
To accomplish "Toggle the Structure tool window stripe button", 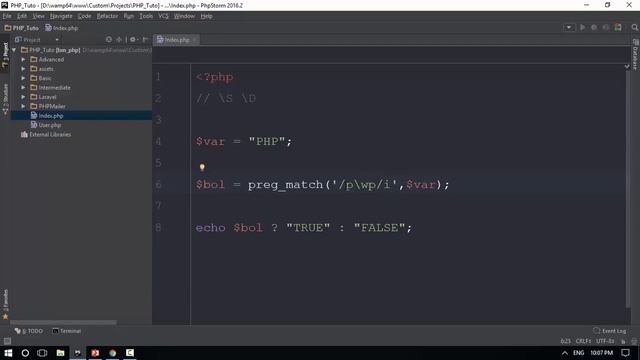I will click(x=5, y=99).
